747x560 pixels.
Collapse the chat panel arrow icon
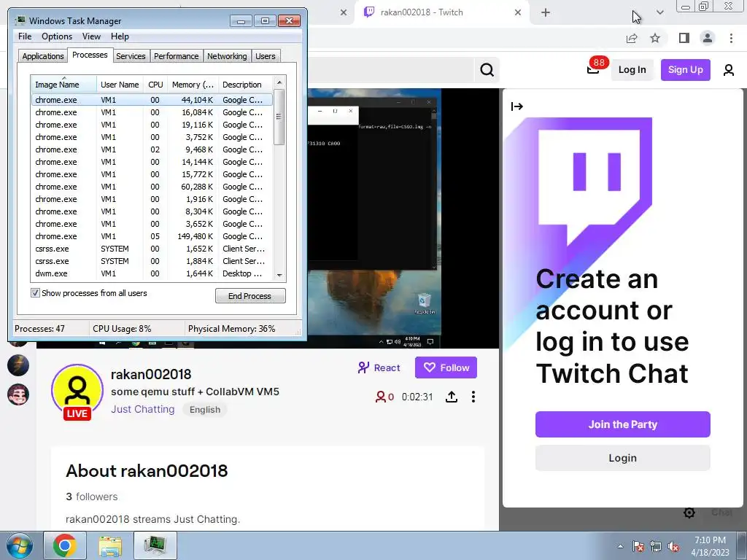[x=517, y=106]
